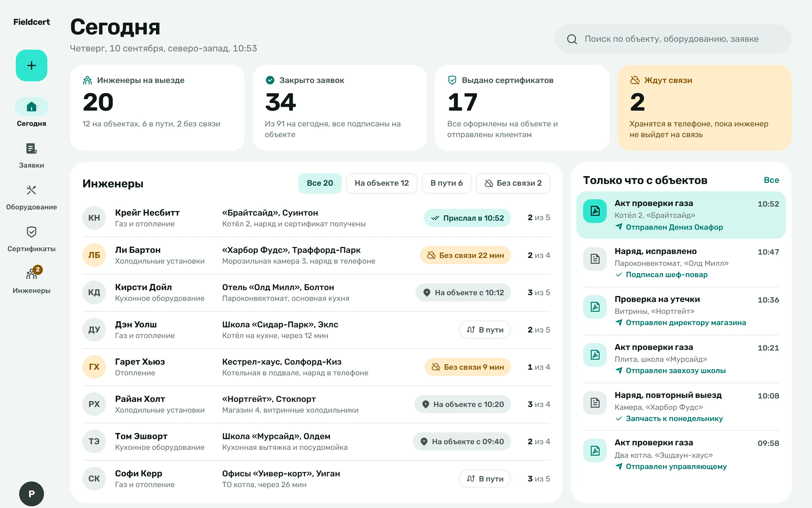Select the Все 20 filter tab
The width and height of the screenshot is (812, 508).
point(320,183)
